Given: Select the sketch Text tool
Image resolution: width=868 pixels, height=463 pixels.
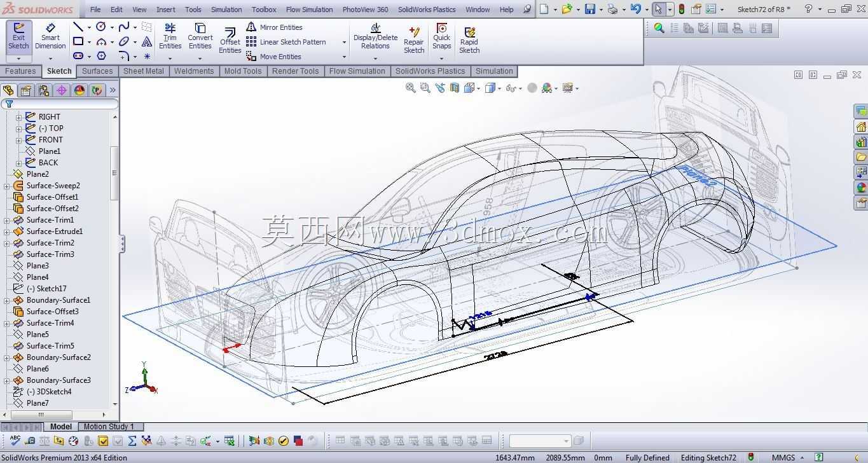Looking at the screenshot, I should (x=147, y=41).
